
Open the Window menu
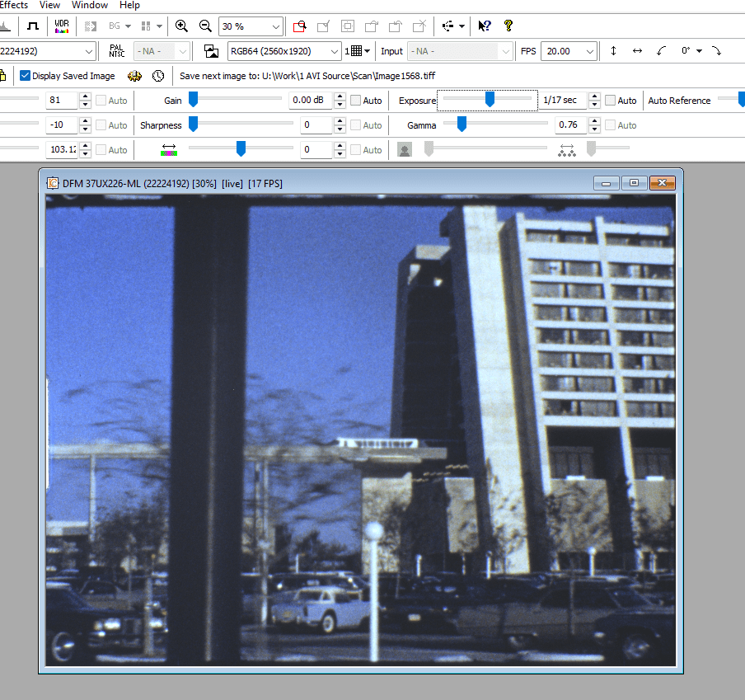[x=90, y=5]
